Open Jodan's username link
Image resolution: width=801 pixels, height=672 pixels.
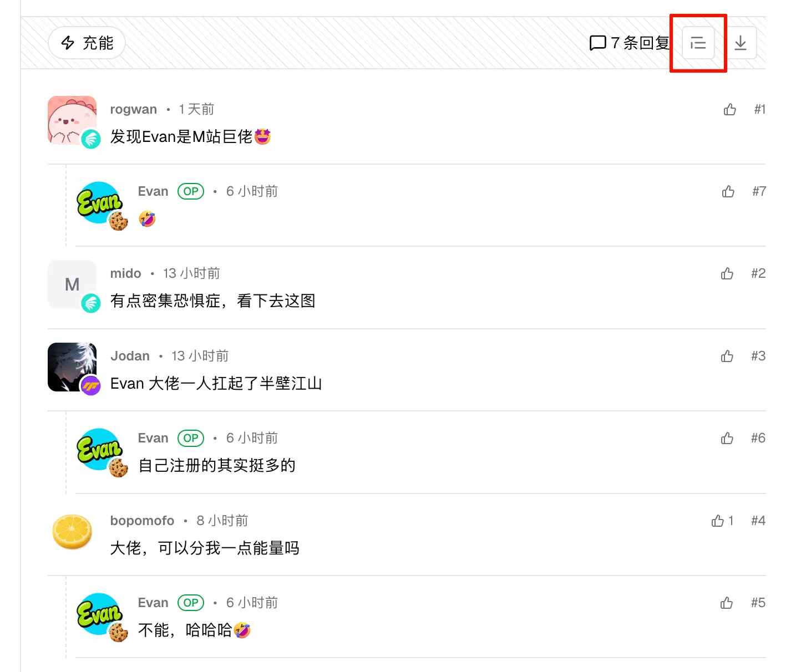click(x=130, y=356)
